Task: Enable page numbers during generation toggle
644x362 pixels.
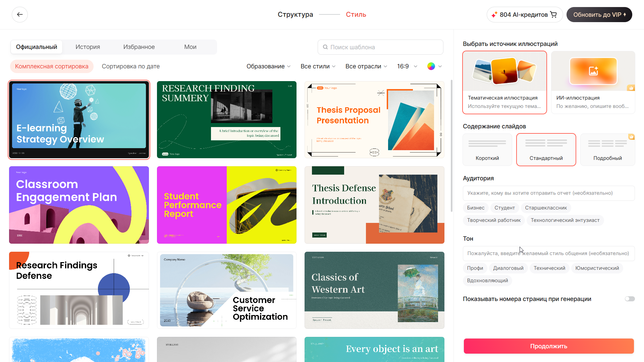Action: (630, 299)
